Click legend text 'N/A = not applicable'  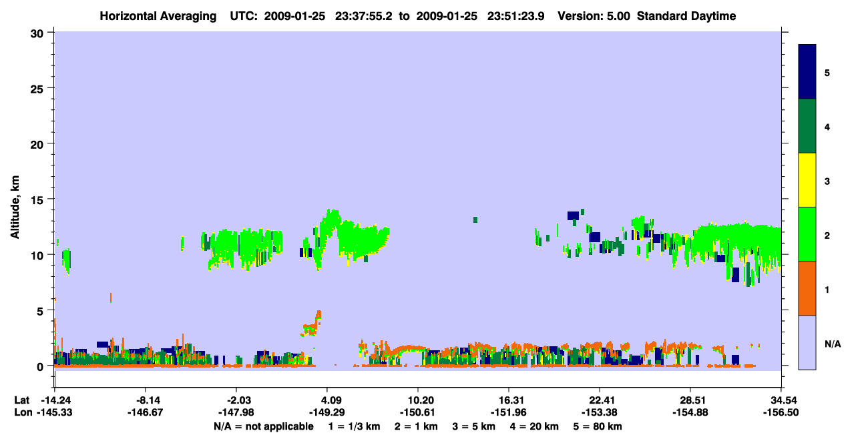(x=263, y=426)
